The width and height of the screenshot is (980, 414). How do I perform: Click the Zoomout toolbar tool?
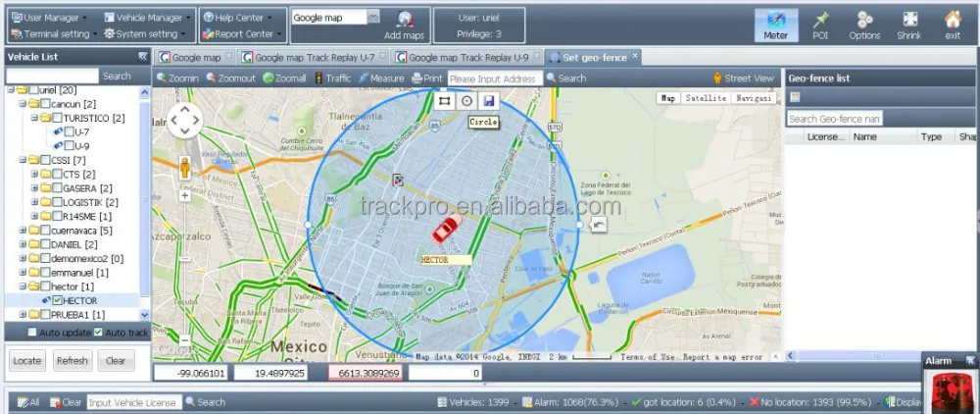coord(230,78)
